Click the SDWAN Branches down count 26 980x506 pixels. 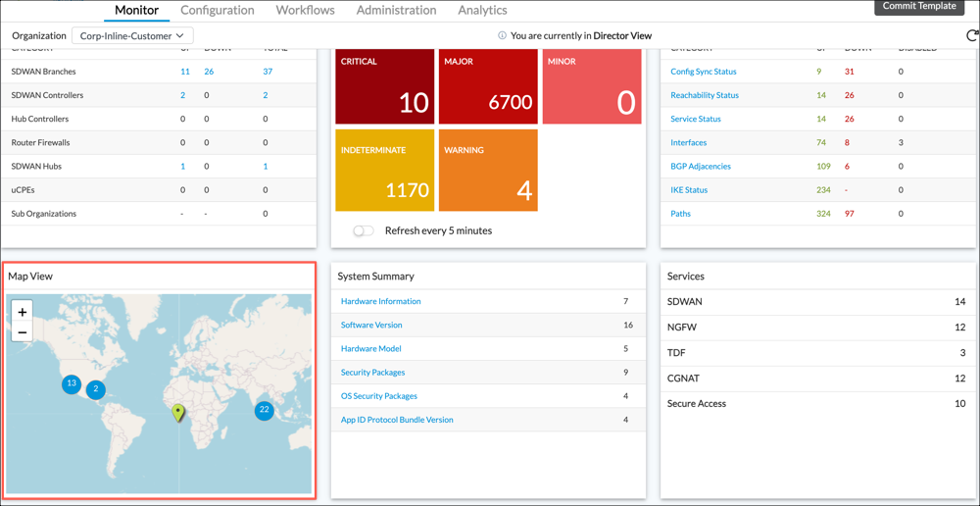209,72
